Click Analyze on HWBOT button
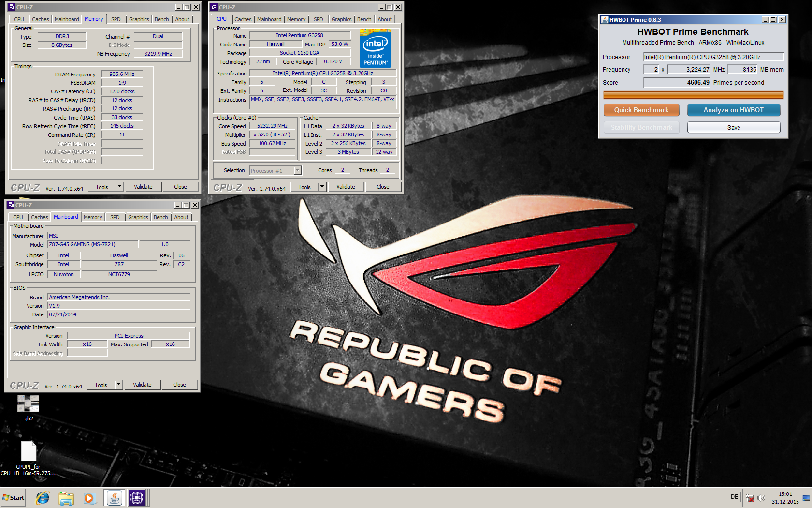The height and width of the screenshot is (508, 812). pyautogui.click(x=734, y=110)
